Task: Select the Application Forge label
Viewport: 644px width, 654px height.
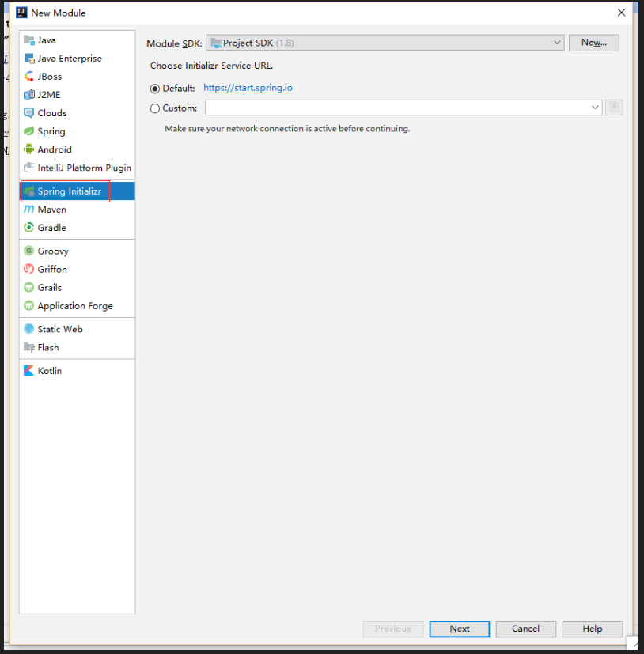Action: click(75, 306)
